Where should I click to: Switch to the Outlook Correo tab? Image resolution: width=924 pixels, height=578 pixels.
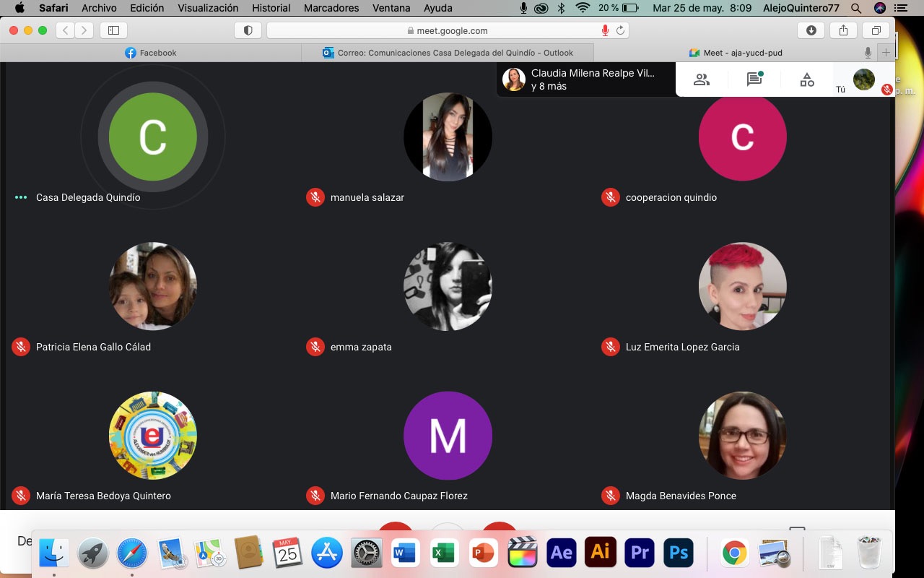(x=448, y=53)
